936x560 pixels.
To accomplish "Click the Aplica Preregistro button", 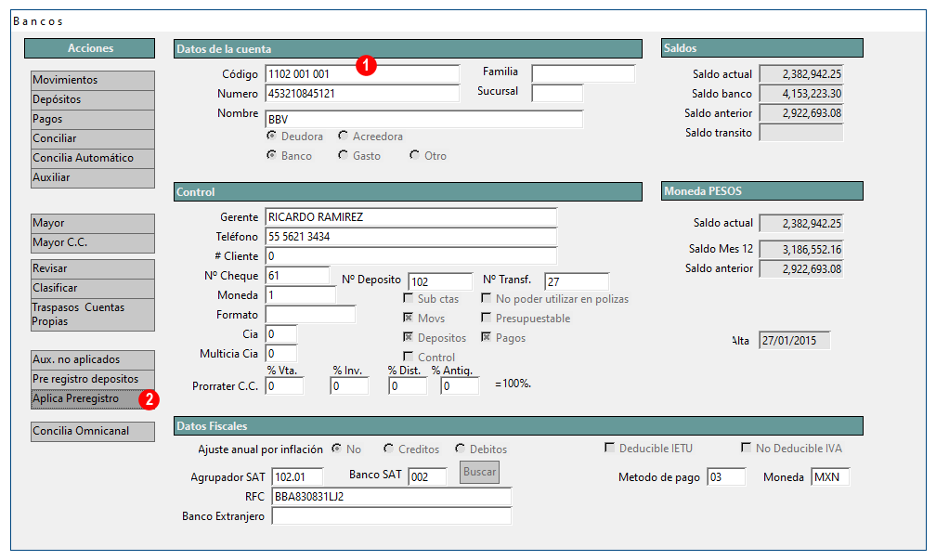I will point(93,398).
